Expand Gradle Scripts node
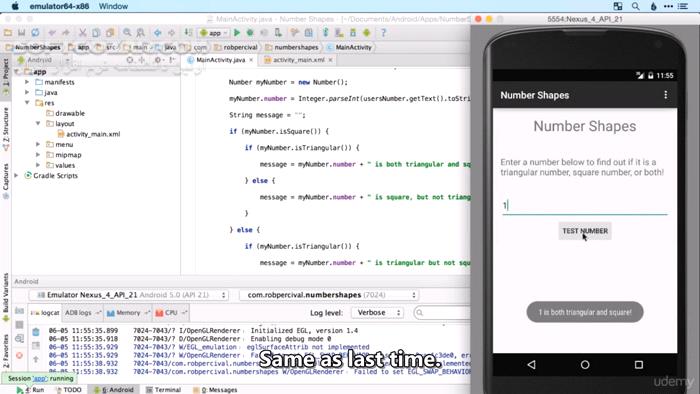Screen dimensions: 700x394 pyautogui.click(x=17, y=175)
